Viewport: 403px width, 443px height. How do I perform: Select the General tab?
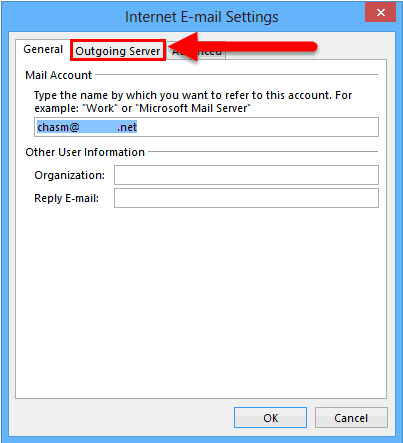coord(43,49)
